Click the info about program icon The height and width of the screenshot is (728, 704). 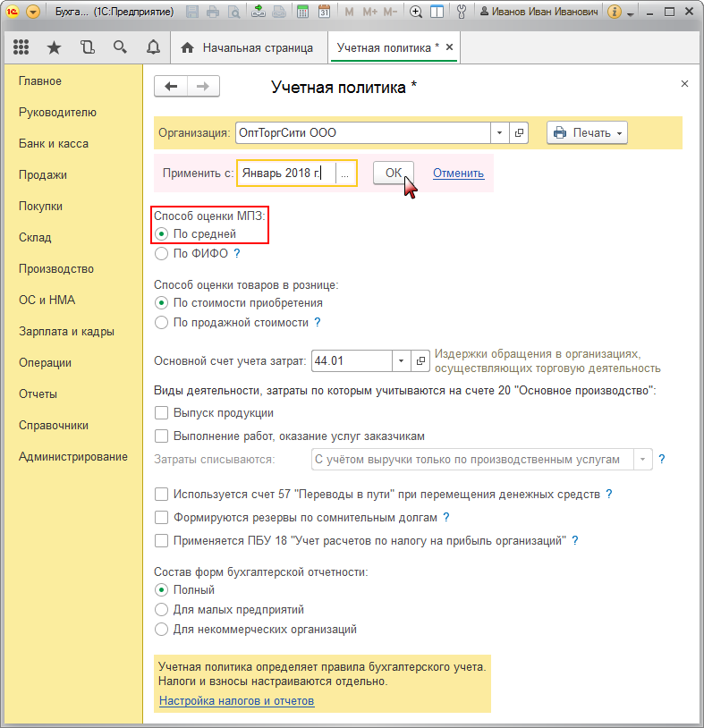click(x=614, y=12)
